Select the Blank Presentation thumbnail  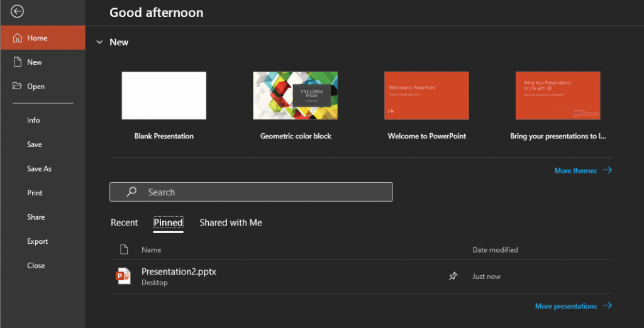[x=164, y=96]
